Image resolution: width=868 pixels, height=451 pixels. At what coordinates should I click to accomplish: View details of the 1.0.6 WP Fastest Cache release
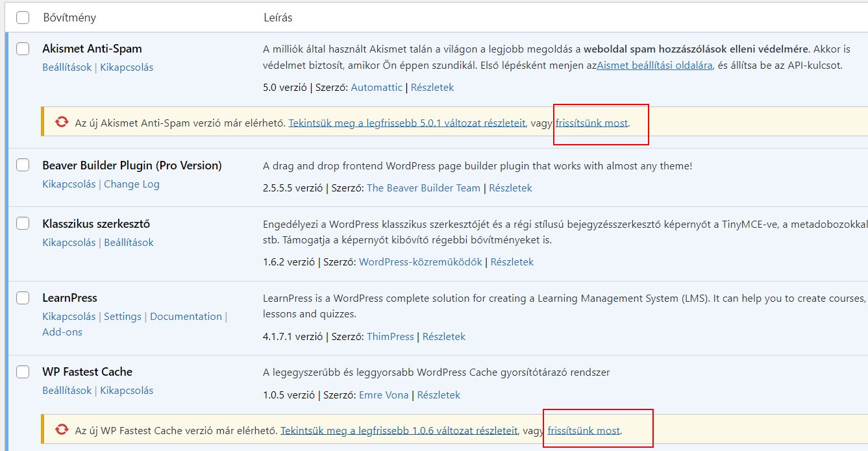point(399,430)
